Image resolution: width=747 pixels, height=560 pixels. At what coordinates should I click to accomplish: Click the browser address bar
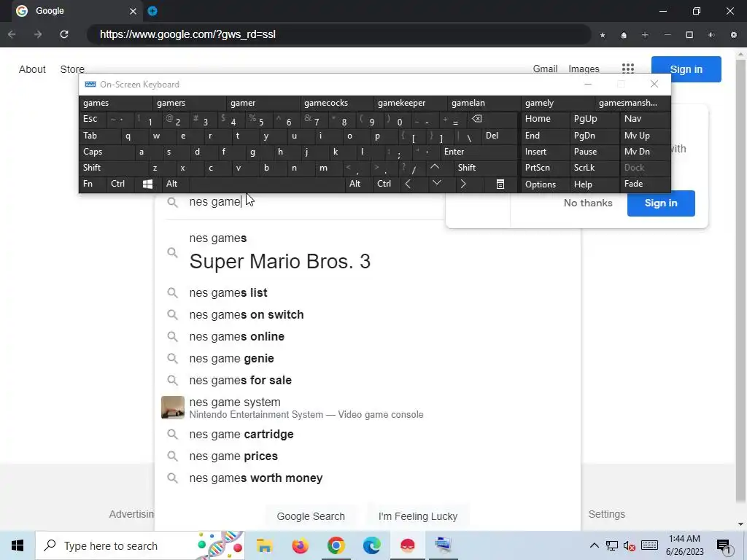[338, 34]
